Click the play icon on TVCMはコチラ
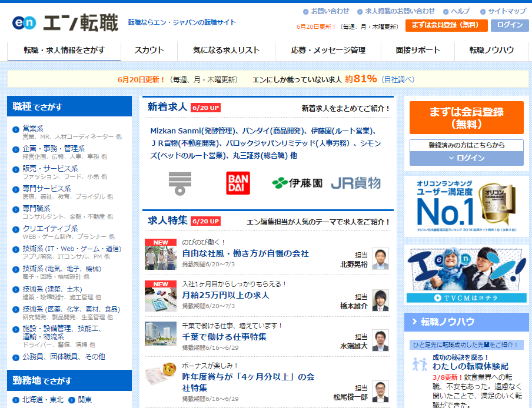Image resolution: width=532 pixels, height=408 pixels. coord(437,298)
